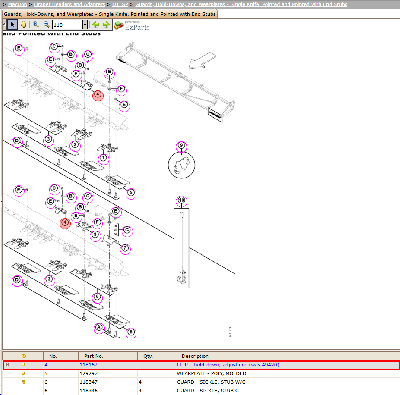This screenshot has width=400, height=395.
Task: Sort by the No. column header
Action: point(61,356)
